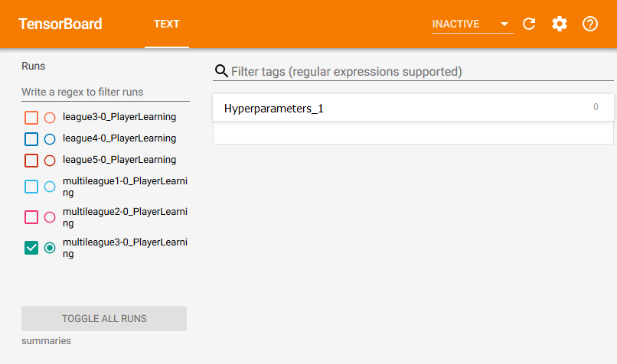Open the INACTIVE dashboards dropdown
The height and width of the screenshot is (364, 617).
(x=472, y=24)
